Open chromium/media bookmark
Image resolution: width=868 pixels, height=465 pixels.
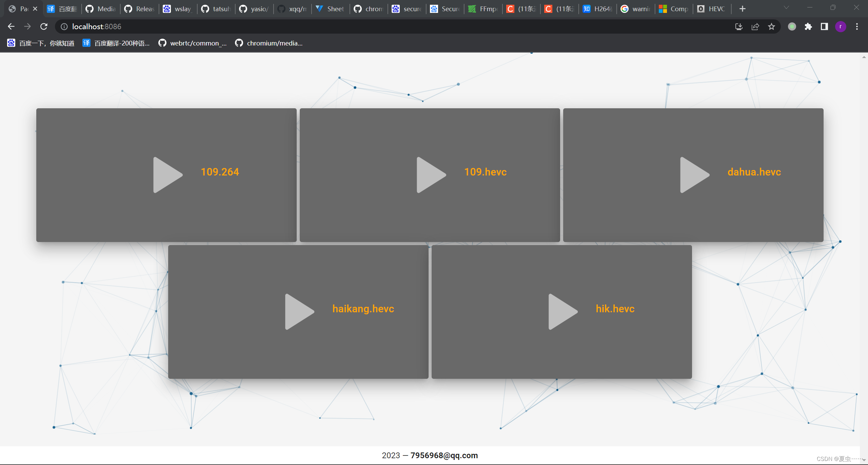click(x=269, y=43)
